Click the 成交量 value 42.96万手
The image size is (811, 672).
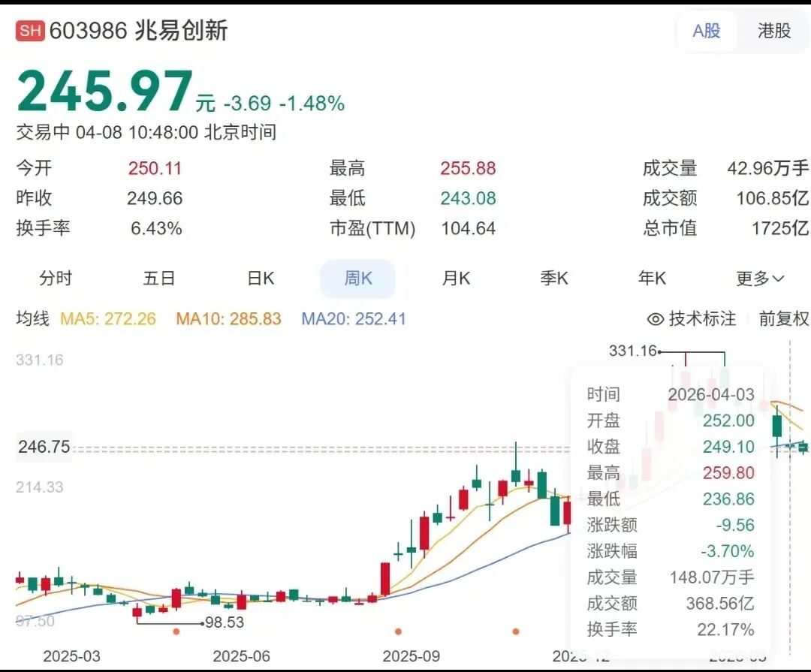point(768,168)
